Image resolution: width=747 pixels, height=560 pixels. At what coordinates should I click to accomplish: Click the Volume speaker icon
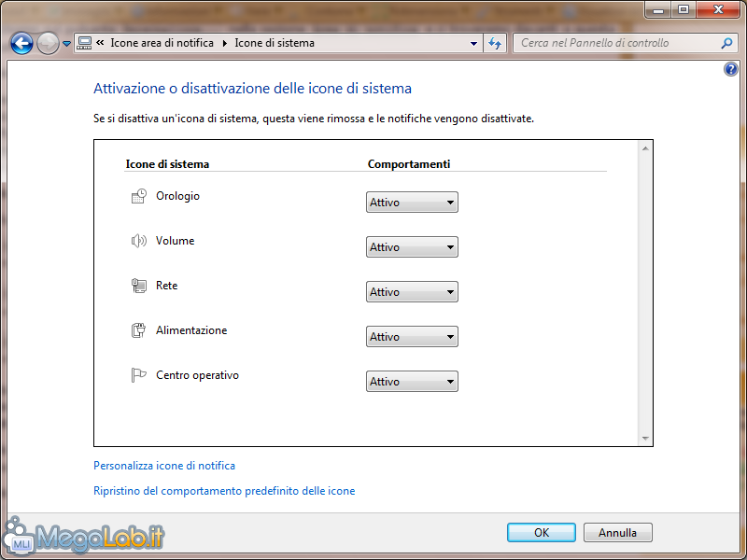(138, 241)
